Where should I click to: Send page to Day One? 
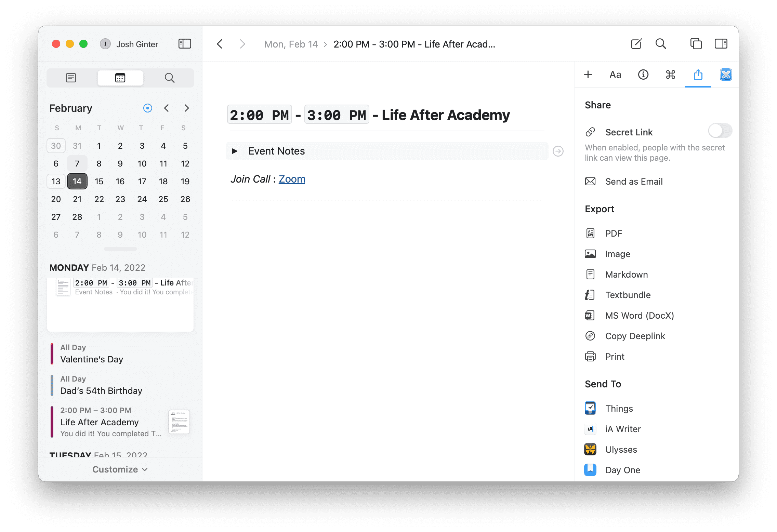613,470
